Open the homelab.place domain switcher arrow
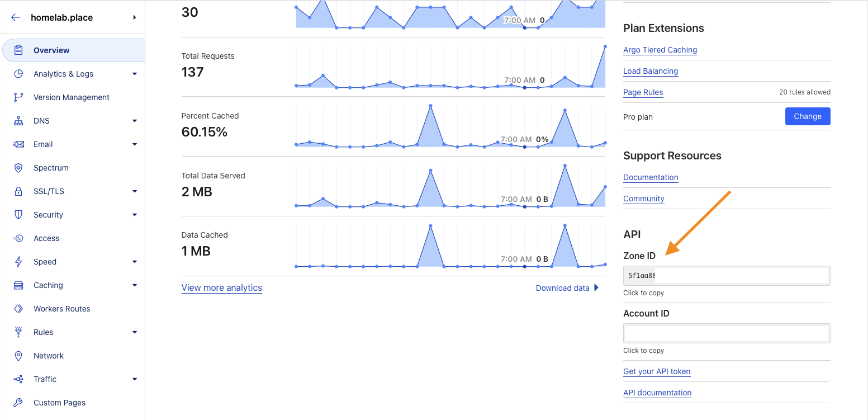This screenshot has width=868, height=420. click(135, 17)
